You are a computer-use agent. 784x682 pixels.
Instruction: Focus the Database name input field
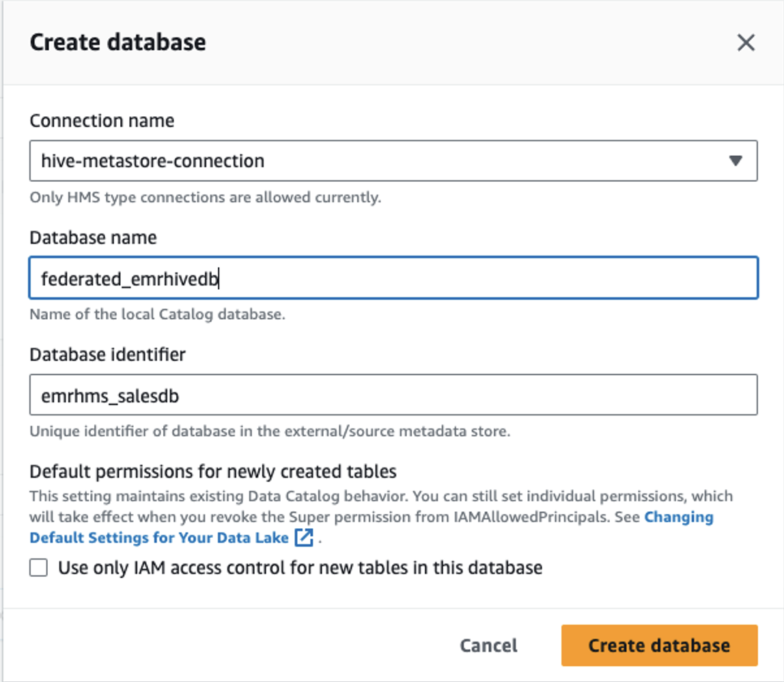tap(393, 278)
